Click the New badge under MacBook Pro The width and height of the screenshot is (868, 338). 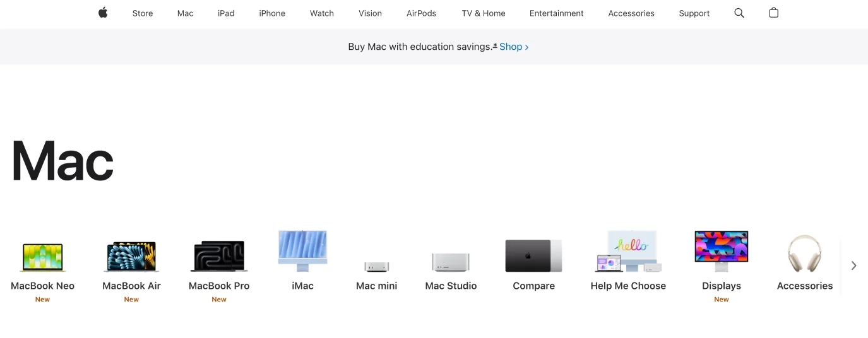[x=219, y=300]
